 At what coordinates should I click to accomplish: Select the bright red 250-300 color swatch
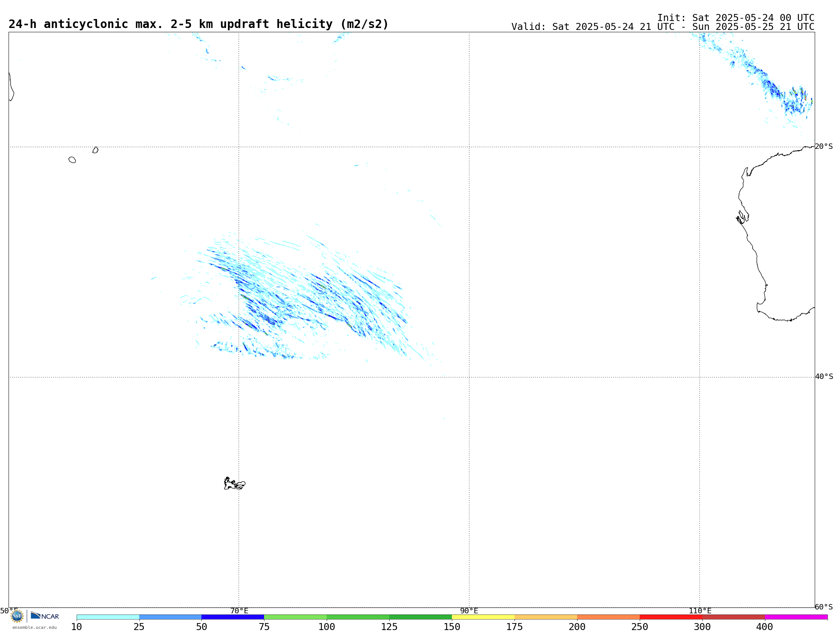tap(671, 617)
